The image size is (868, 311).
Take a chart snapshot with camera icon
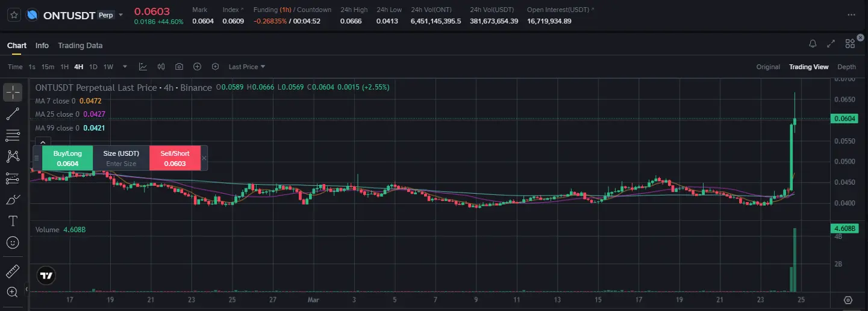[x=179, y=67]
